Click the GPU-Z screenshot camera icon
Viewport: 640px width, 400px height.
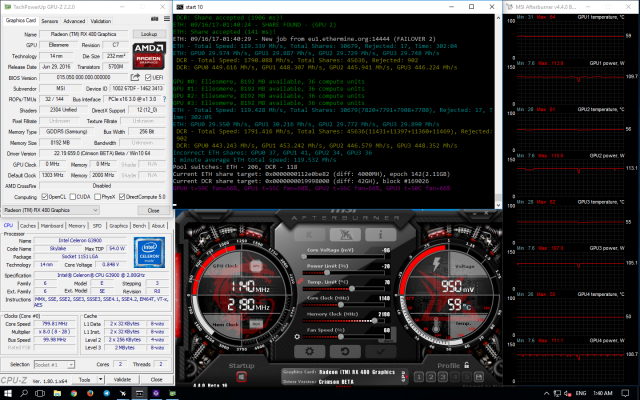point(155,19)
